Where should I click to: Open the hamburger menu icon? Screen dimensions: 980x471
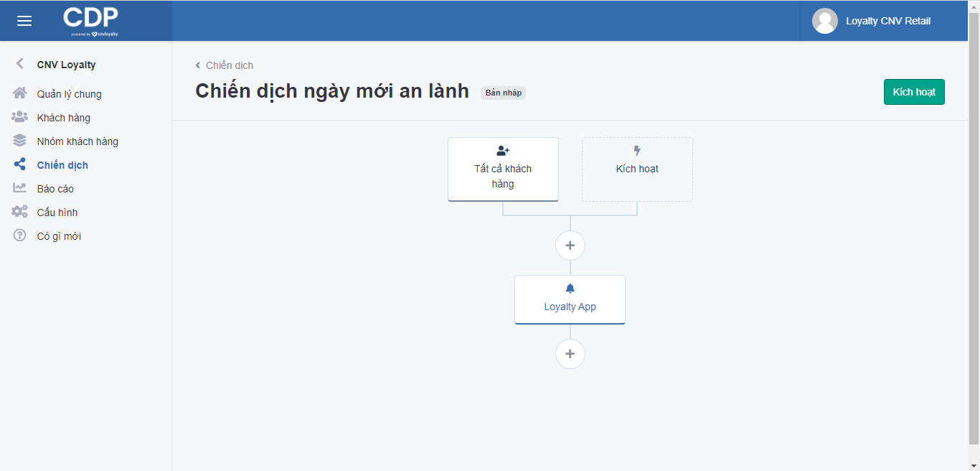click(x=24, y=21)
